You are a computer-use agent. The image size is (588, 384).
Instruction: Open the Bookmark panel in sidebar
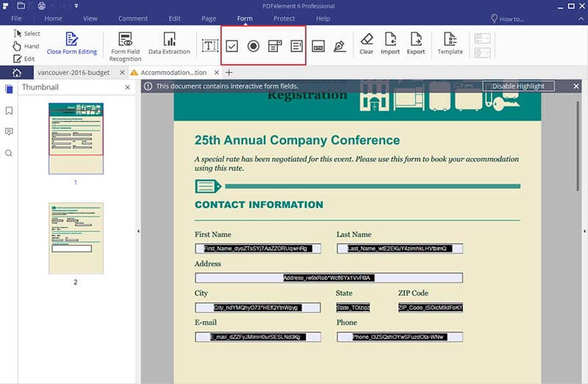pos(9,110)
